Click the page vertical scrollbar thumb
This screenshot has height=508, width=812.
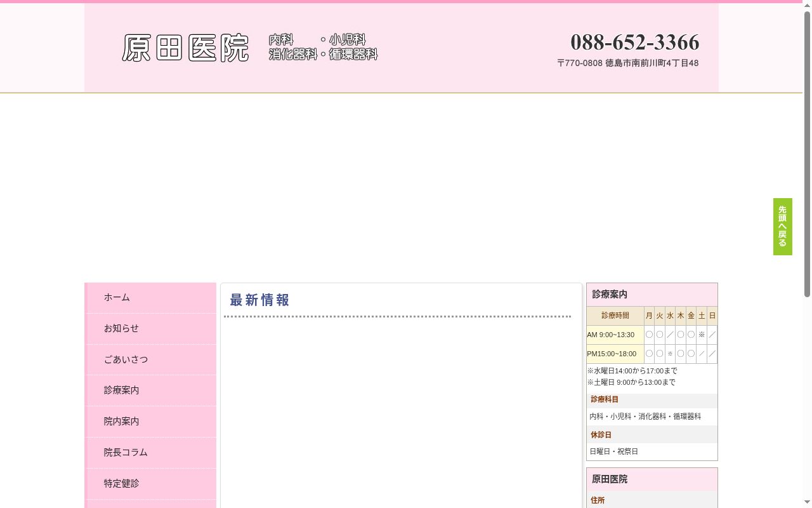[x=807, y=154]
